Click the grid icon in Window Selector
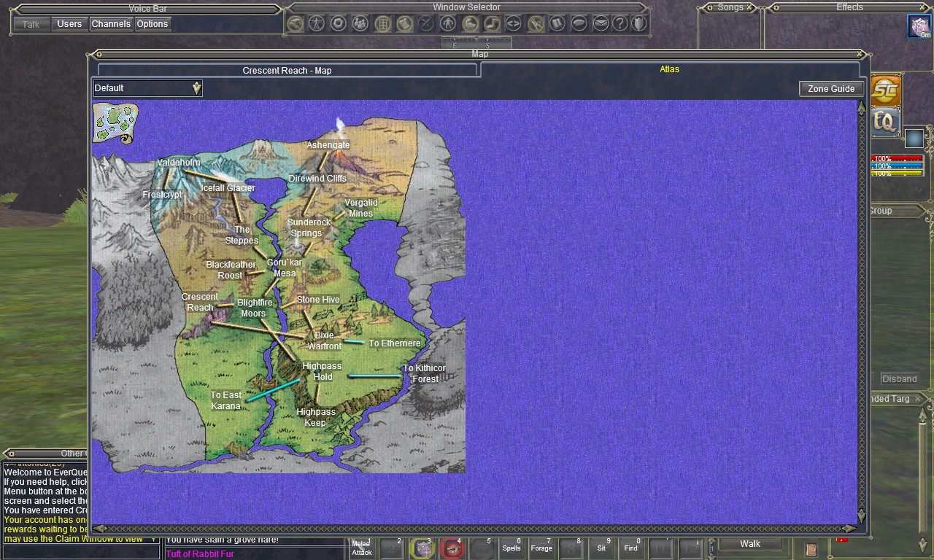This screenshot has width=934, height=560. point(382,23)
